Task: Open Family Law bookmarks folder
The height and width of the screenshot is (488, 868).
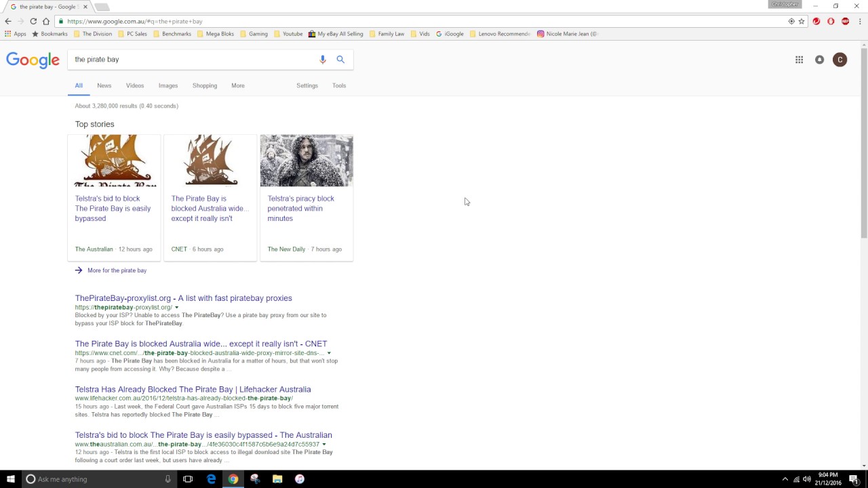Action: (x=387, y=34)
